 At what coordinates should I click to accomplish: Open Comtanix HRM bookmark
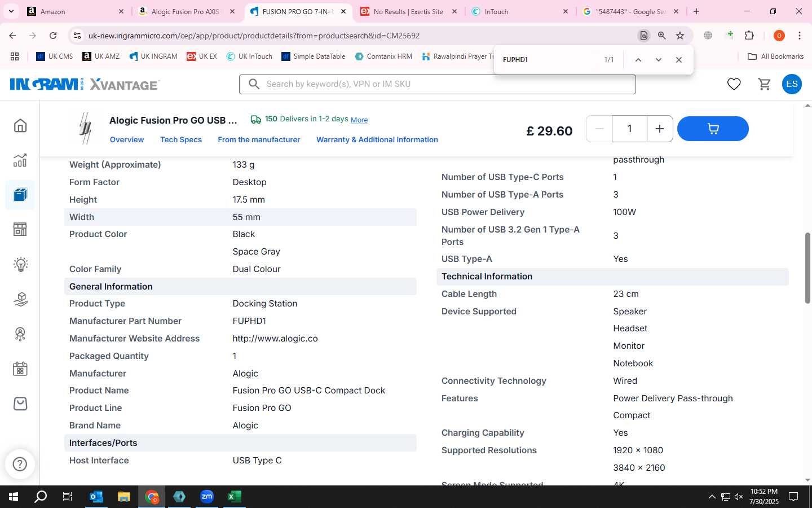point(383,56)
